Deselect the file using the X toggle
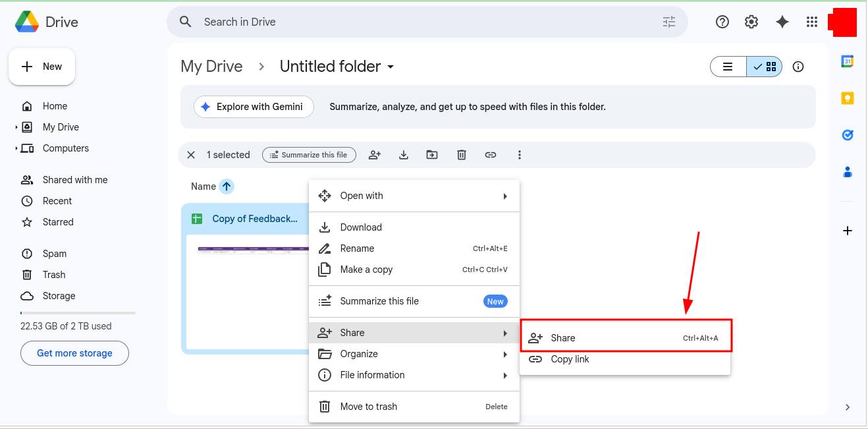The width and height of the screenshot is (868, 429). pos(190,154)
